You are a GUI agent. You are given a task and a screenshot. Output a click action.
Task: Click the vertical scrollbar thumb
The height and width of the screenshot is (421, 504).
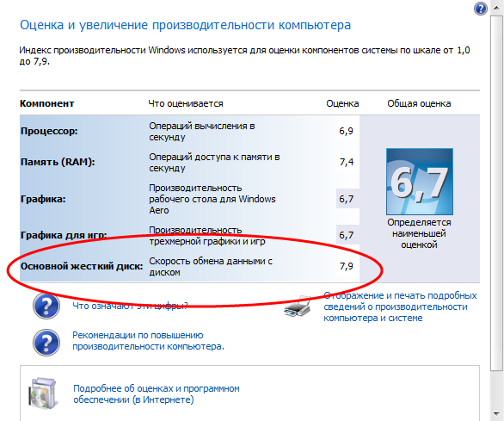click(x=497, y=193)
